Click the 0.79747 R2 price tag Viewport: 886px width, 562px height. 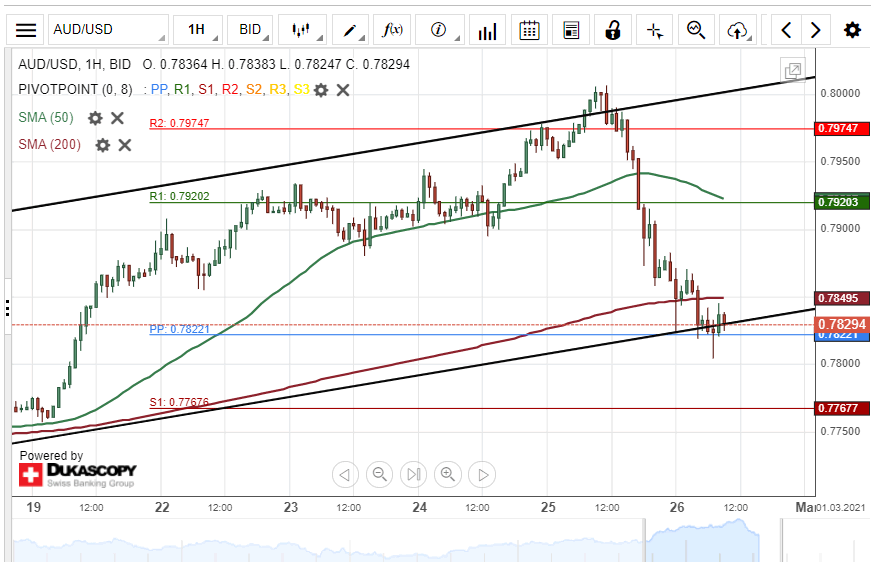pyautogui.click(x=842, y=128)
